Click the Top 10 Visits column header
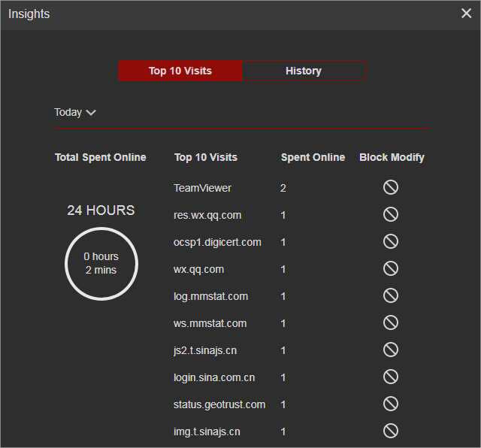The width and height of the screenshot is (481, 448). (206, 157)
